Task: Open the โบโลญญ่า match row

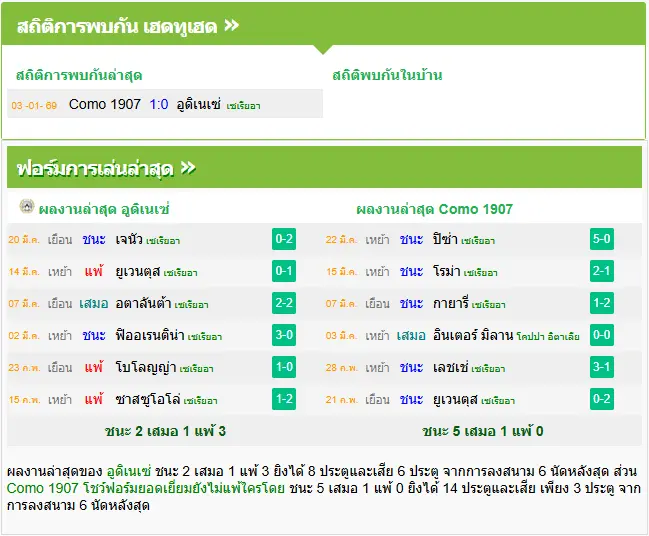Action: 152,367
